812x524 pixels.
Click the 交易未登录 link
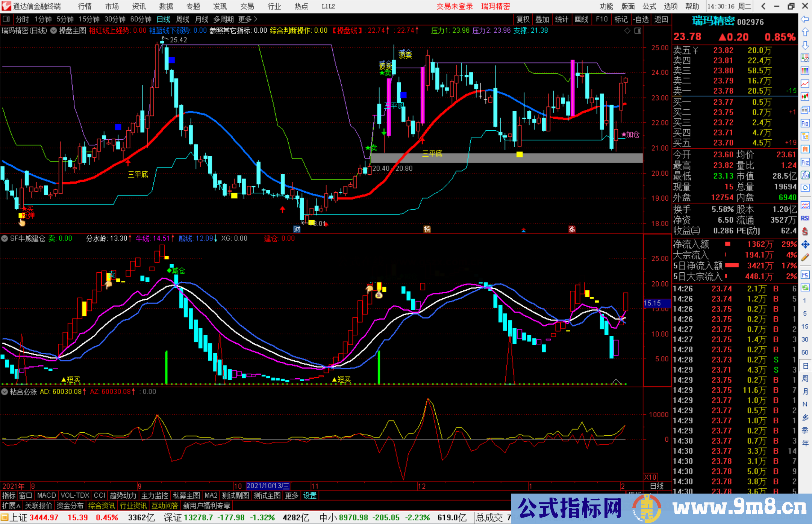[x=454, y=6]
